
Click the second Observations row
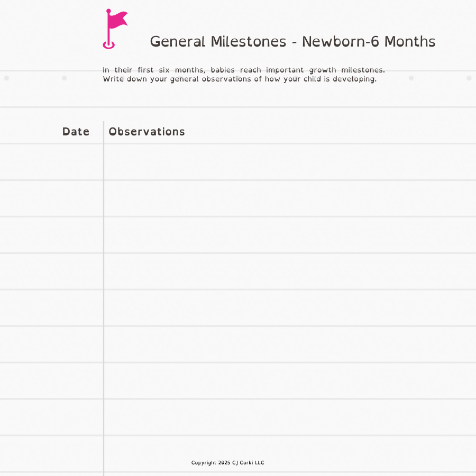[290, 198]
